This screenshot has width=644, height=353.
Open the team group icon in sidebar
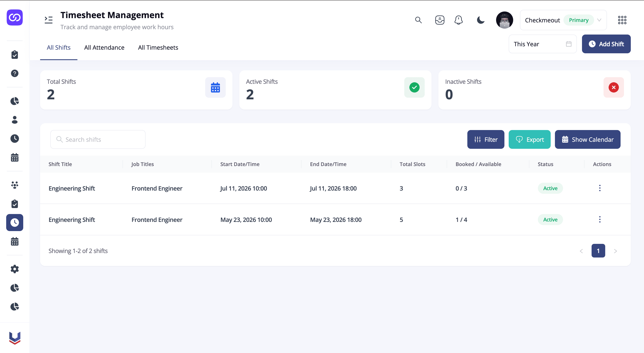pyautogui.click(x=15, y=185)
